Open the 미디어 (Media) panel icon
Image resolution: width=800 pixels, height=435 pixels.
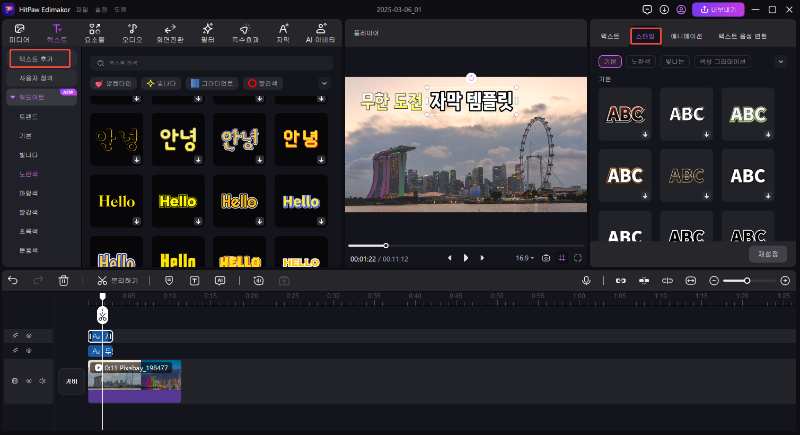(x=19, y=31)
